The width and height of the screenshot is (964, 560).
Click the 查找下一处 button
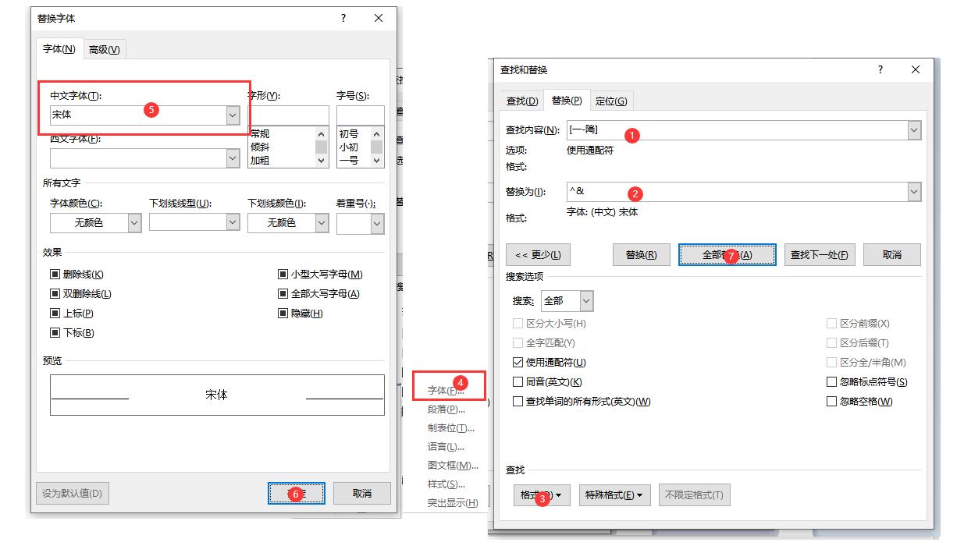click(x=819, y=253)
